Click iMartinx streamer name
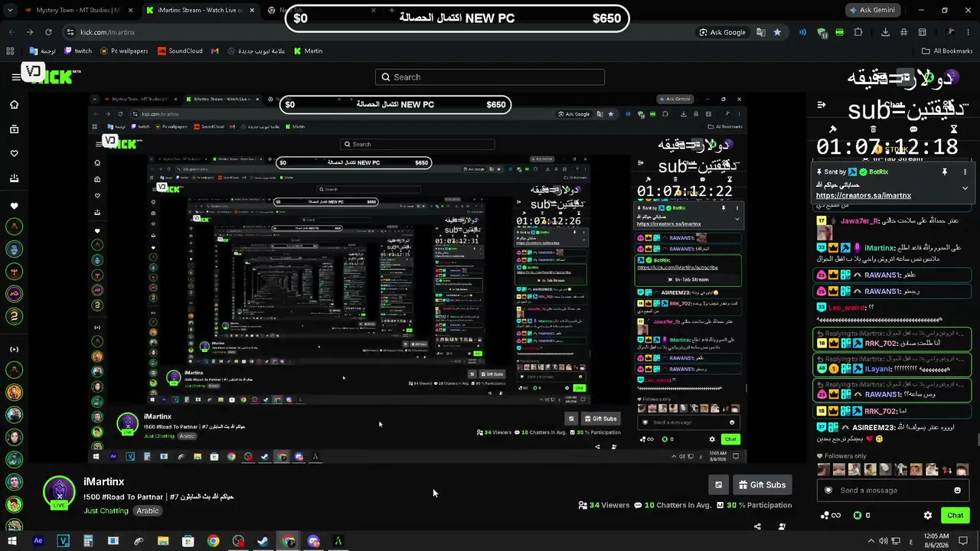This screenshot has width=980, height=551. (x=103, y=482)
